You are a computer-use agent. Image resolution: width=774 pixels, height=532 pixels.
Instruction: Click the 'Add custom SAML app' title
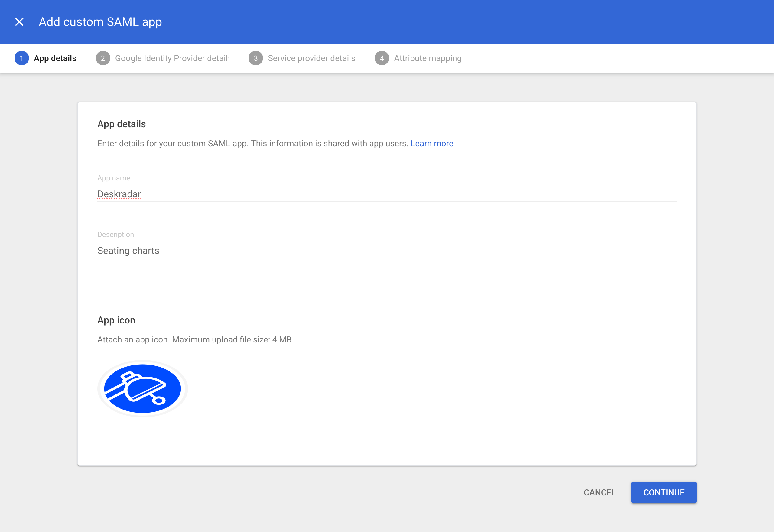point(100,22)
